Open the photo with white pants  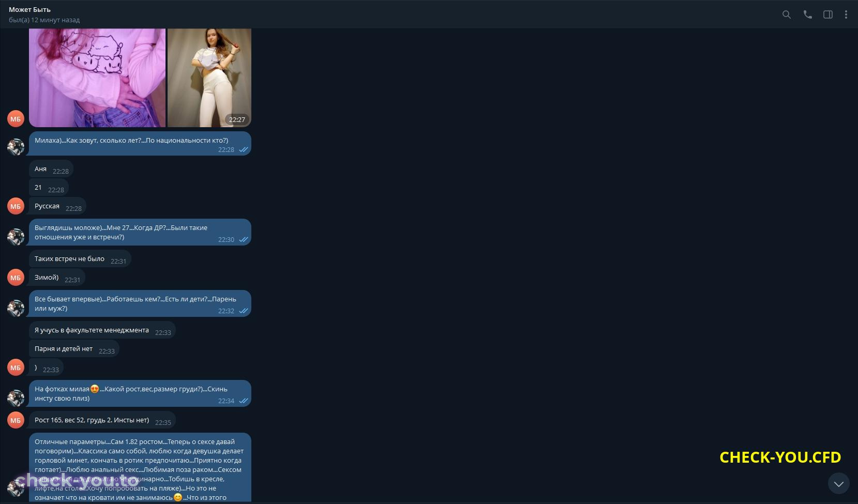point(209,78)
